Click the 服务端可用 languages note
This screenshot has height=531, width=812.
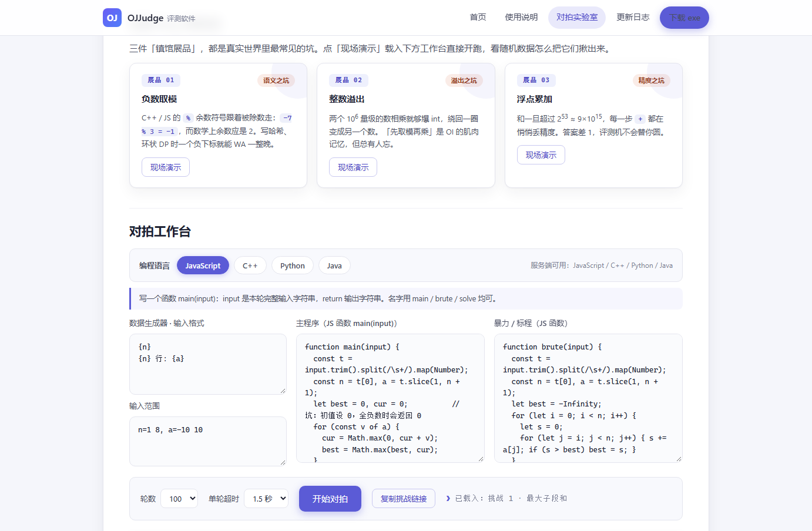[x=602, y=265]
